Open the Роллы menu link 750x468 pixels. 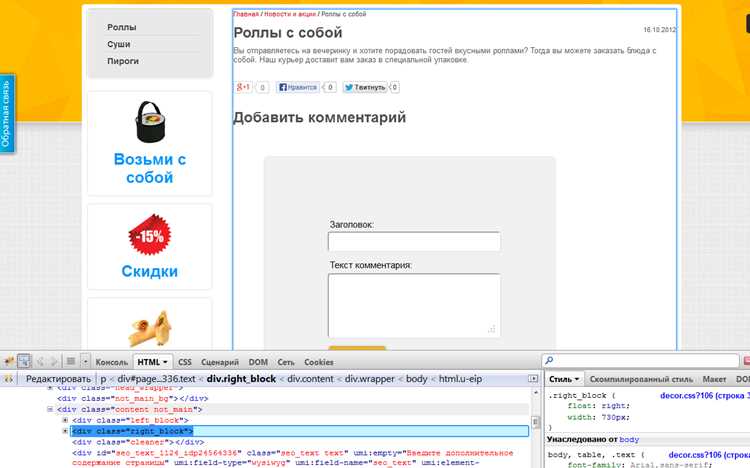coord(121,27)
